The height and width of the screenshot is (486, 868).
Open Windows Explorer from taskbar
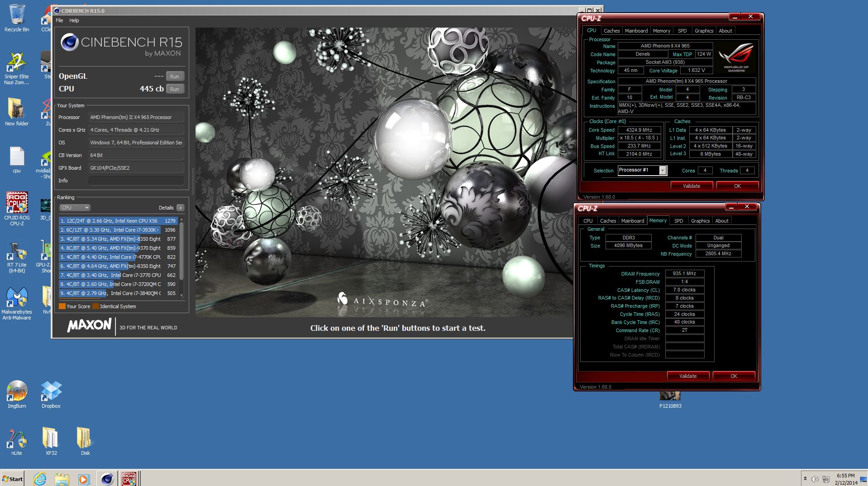pos(62,479)
